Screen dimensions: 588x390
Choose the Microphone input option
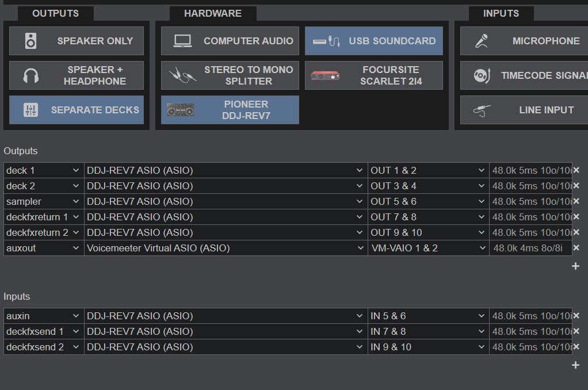[x=524, y=41]
